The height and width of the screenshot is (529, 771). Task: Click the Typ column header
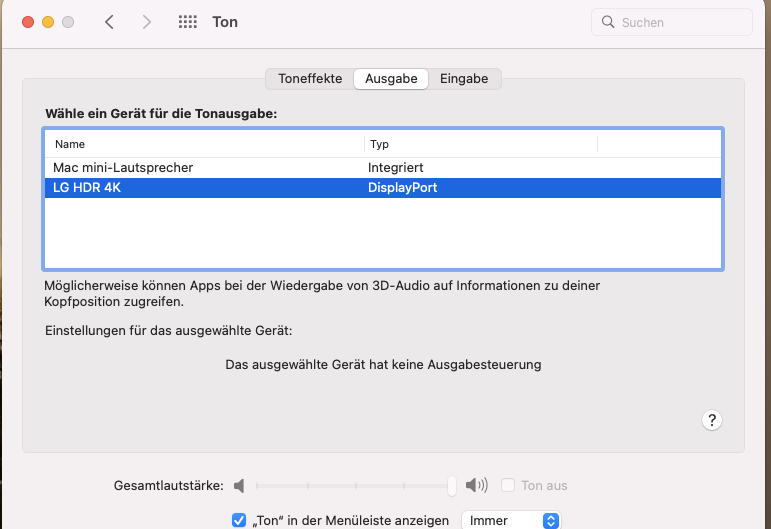[480, 144]
